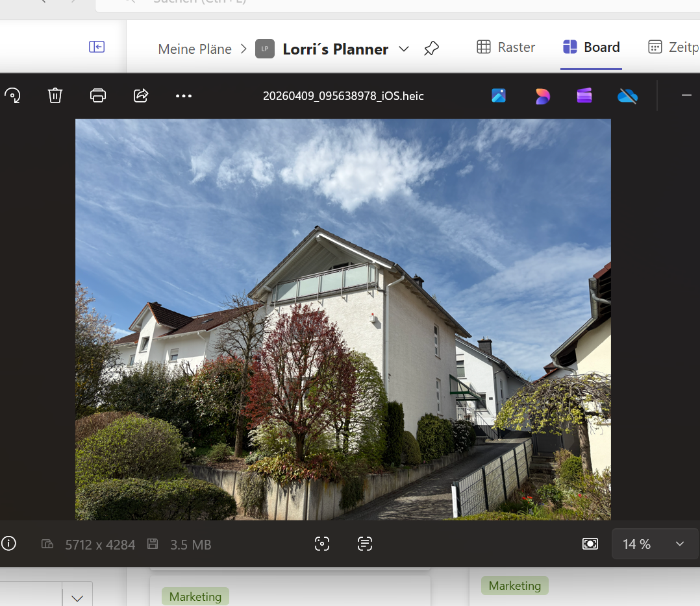Print the photo
Image resolution: width=700 pixels, height=606 pixels.
[x=98, y=95]
